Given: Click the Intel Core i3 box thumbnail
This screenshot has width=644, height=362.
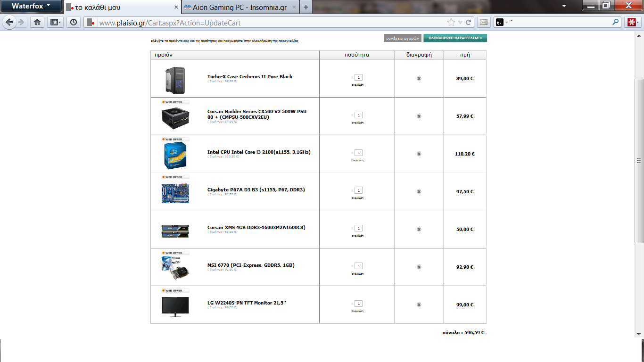Looking at the screenshot, I should [175, 156].
